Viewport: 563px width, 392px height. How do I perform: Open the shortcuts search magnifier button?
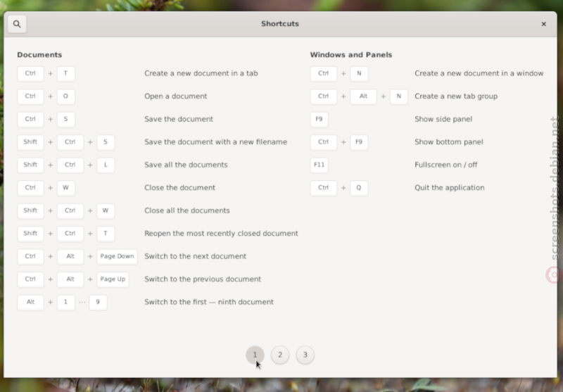click(17, 24)
